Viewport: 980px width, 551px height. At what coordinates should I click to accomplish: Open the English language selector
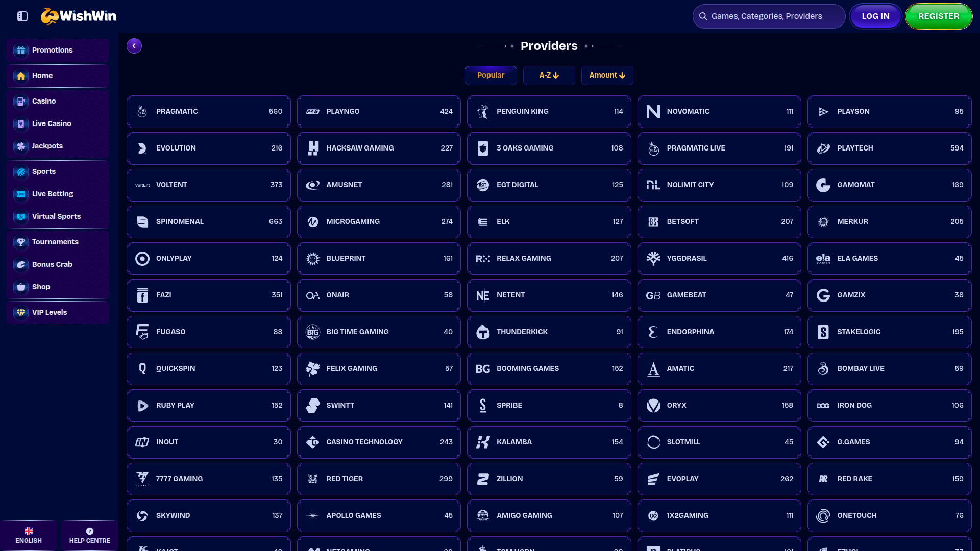coord(29,535)
